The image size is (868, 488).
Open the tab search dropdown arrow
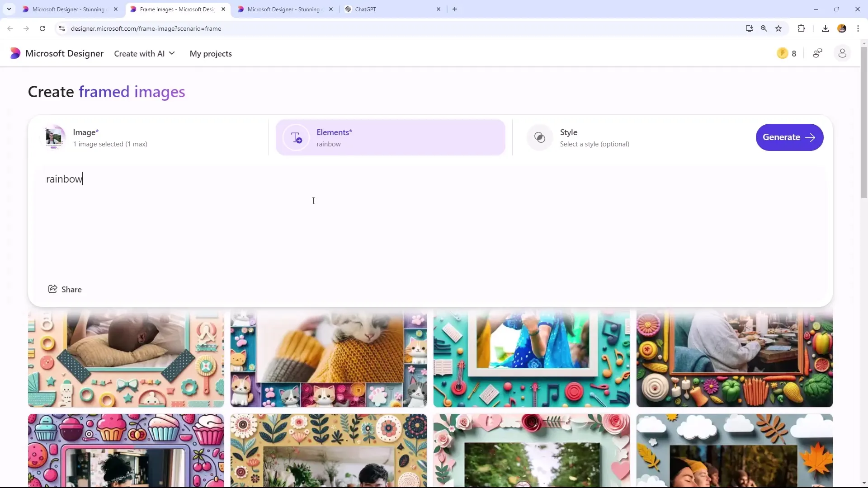click(x=9, y=9)
